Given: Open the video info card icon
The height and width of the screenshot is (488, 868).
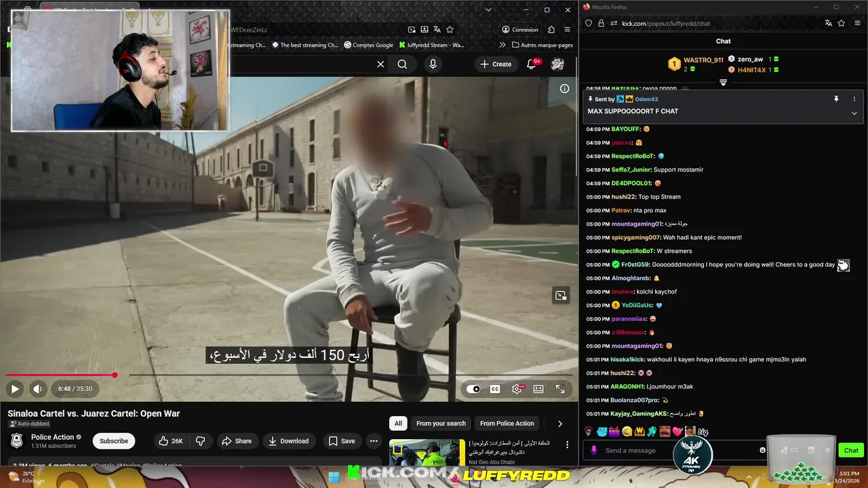Looking at the screenshot, I should [564, 88].
